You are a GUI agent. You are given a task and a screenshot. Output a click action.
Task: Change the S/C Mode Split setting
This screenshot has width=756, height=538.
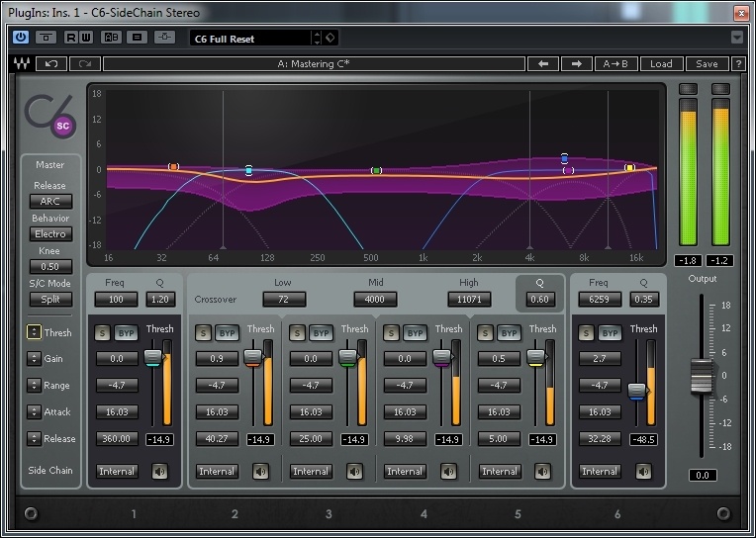click(50, 299)
